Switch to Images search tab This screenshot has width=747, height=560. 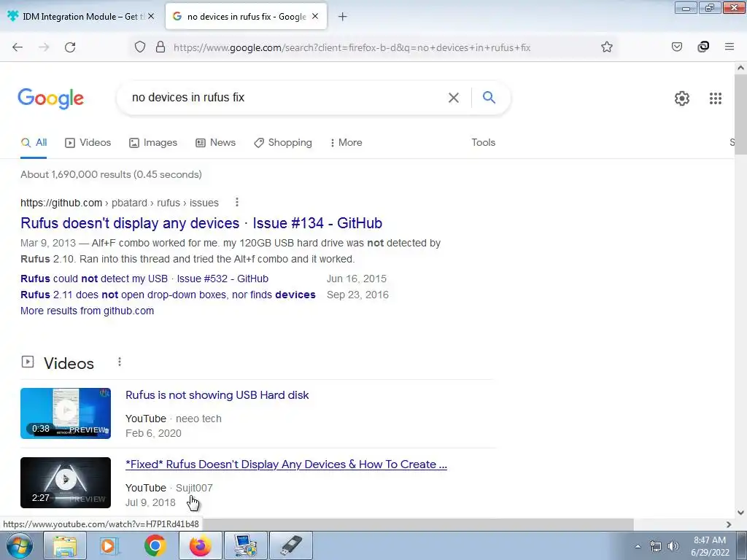(153, 142)
